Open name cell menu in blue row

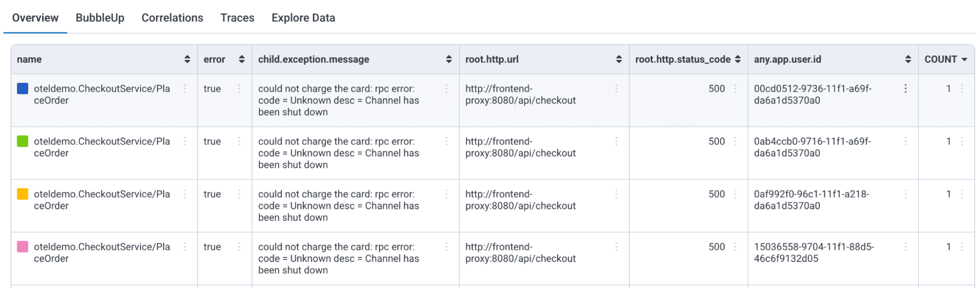tap(185, 88)
